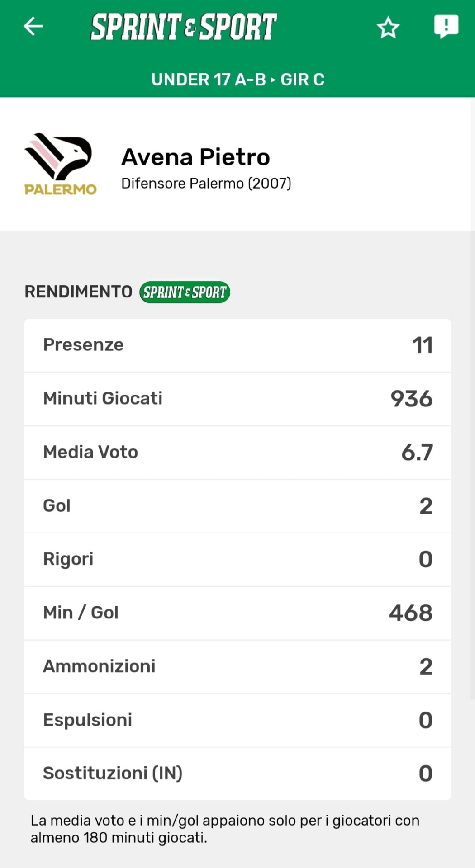Viewport: 475px width, 868px height.
Task: Tap the Gol stat row
Action: coord(237,506)
